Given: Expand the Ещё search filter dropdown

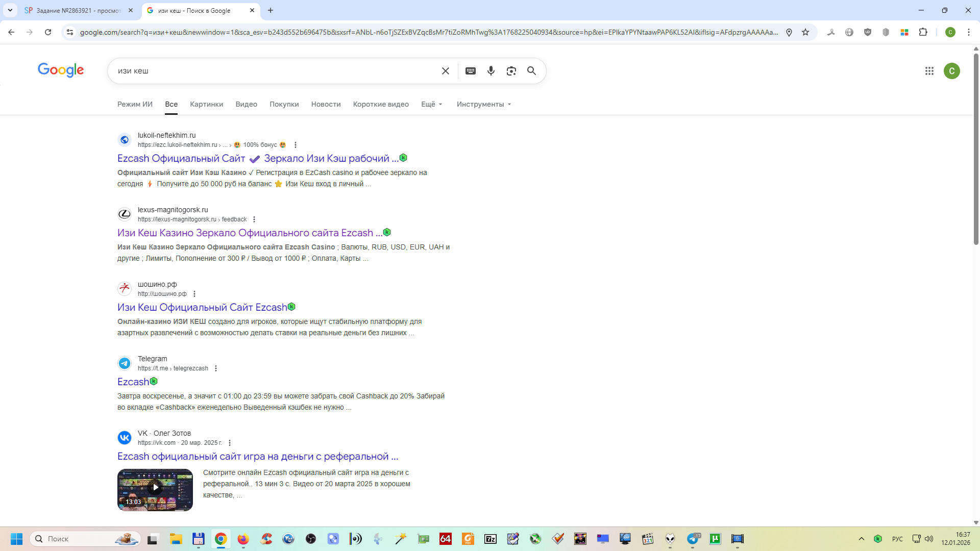Looking at the screenshot, I should [x=431, y=104].
